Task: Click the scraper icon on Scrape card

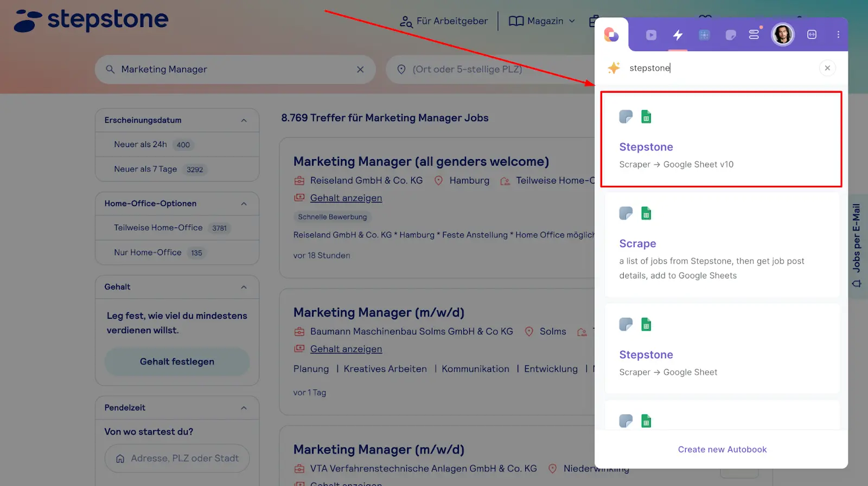Action: tap(626, 213)
